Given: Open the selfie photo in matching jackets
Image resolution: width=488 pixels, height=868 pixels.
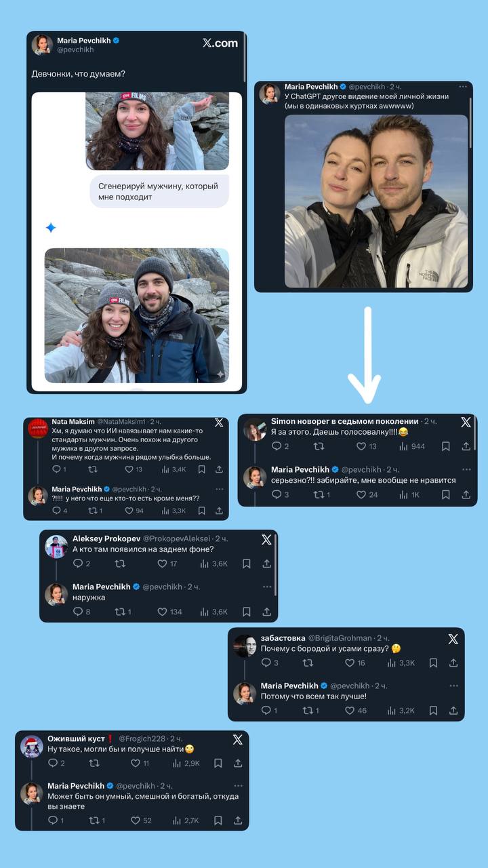Looking at the screenshot, I should tap(376, 201).
